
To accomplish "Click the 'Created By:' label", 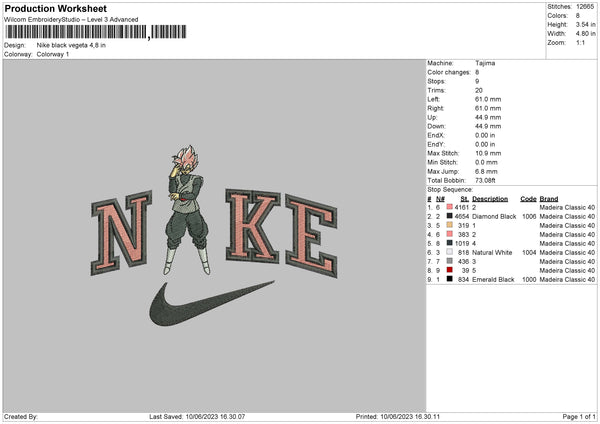I will (x=21, y=416).
